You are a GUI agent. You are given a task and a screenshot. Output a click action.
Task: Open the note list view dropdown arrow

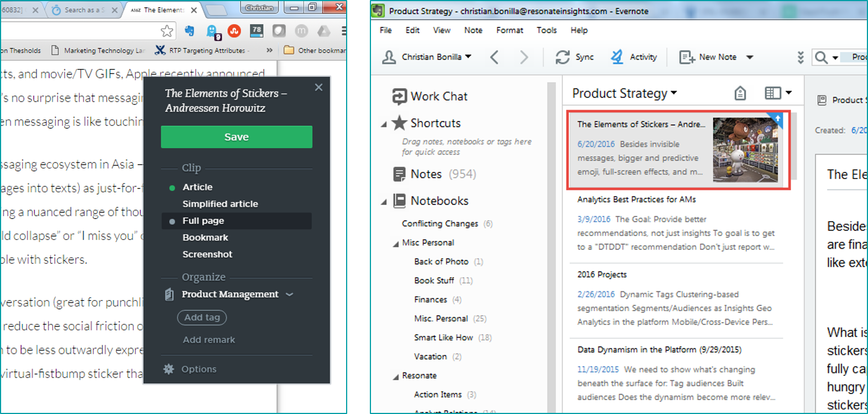point(788,93)
